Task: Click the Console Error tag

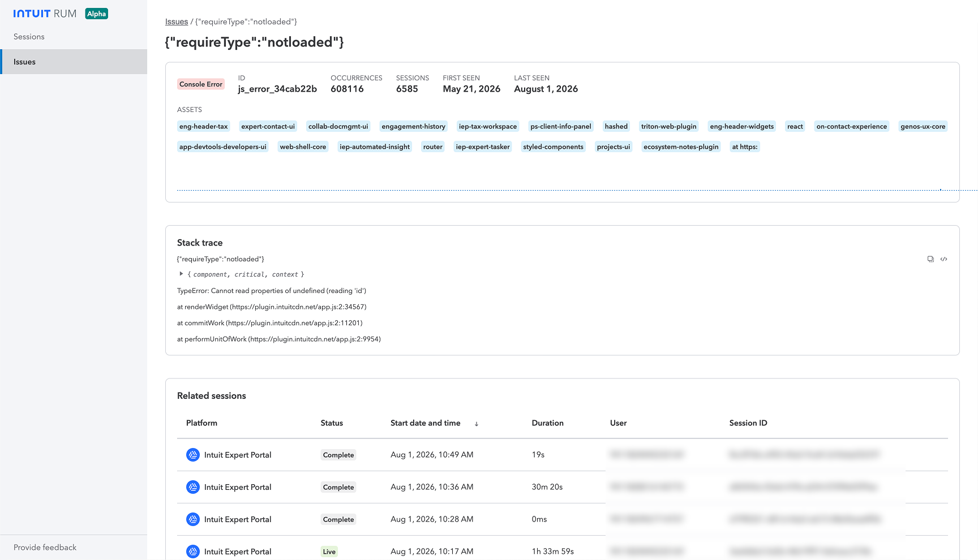Action: 201,84
